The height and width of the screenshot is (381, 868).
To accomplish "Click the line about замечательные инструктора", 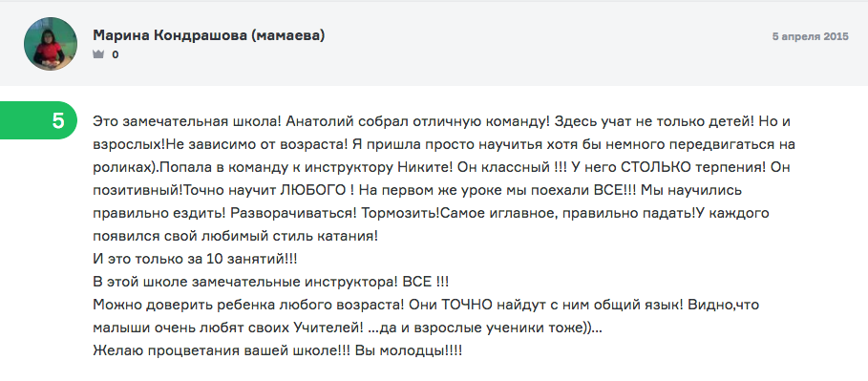I will coord(270,282).
